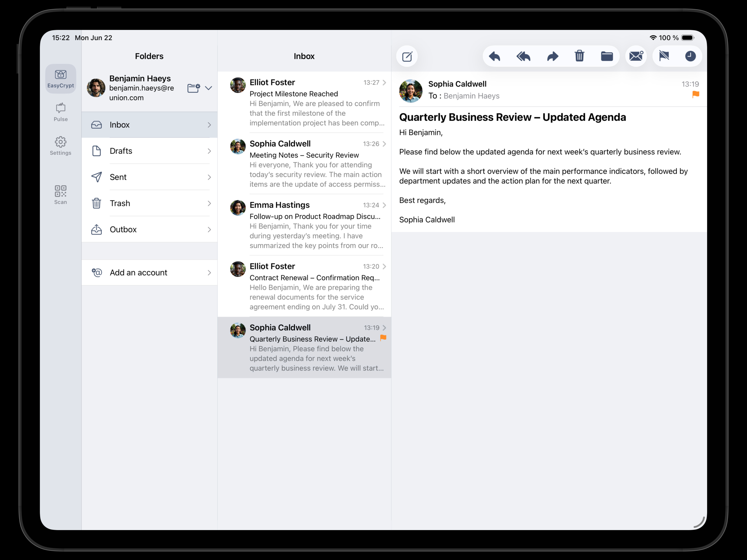The image size is (747, 560).
Task: Click Sophia Caldwell avatar in message header
Action: [411, 91]
